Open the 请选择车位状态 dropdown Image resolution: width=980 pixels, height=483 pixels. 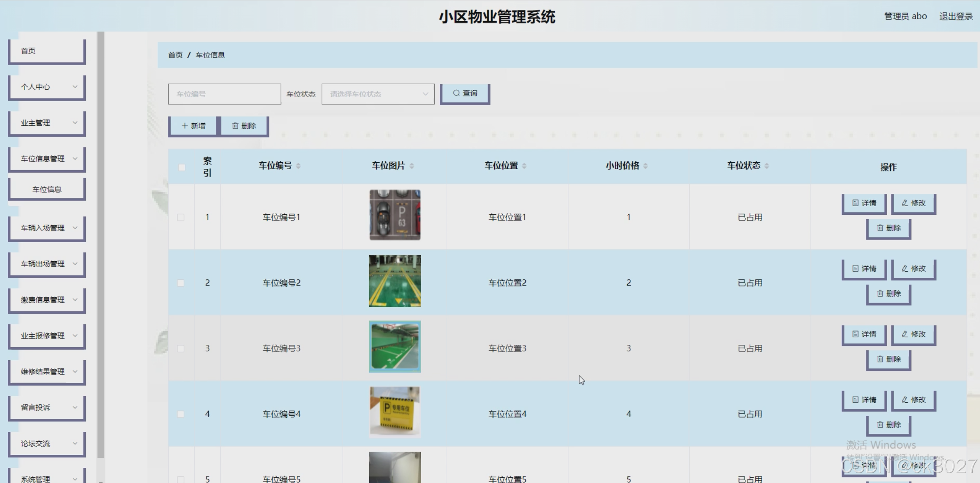pos(377,94)
